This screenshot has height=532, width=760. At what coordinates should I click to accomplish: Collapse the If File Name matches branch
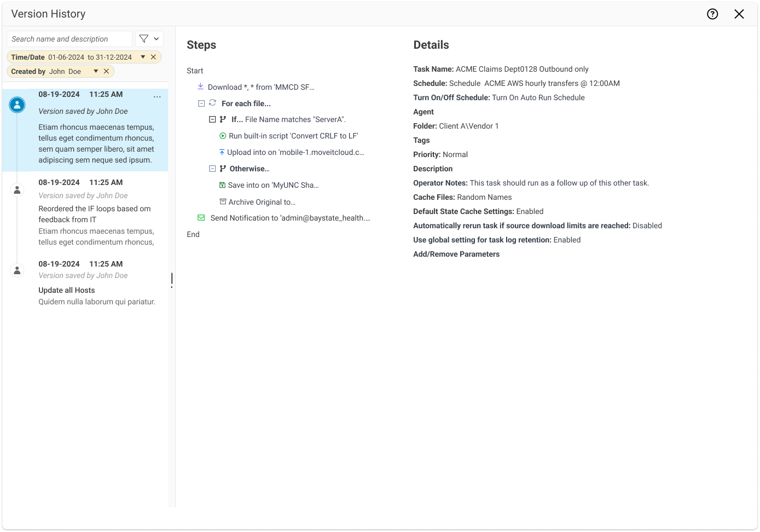(x=212, y=119)
